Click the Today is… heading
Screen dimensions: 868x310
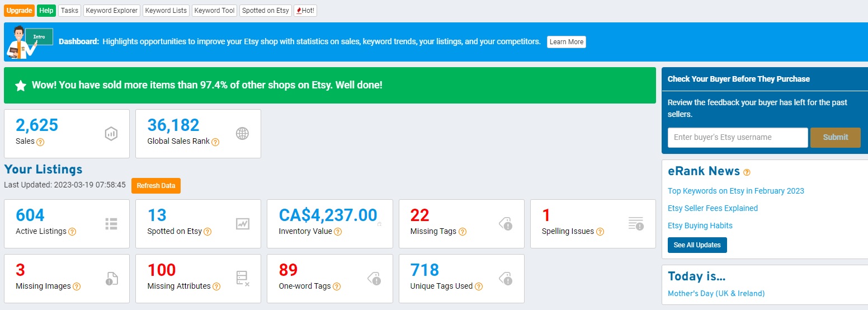click(697, 276)
